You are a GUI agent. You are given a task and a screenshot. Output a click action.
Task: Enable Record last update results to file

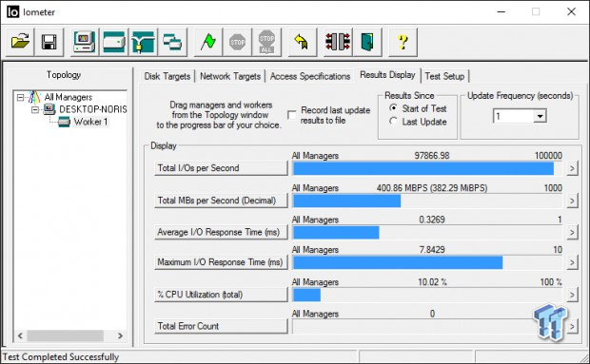click(291, 115)
